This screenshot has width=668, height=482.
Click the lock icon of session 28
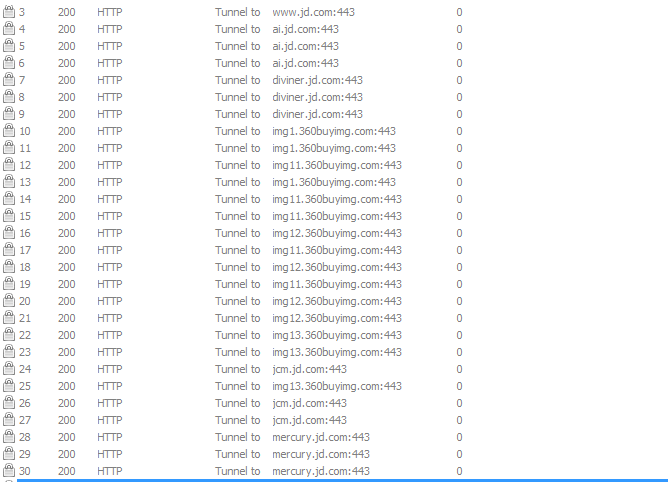[9, 437]
